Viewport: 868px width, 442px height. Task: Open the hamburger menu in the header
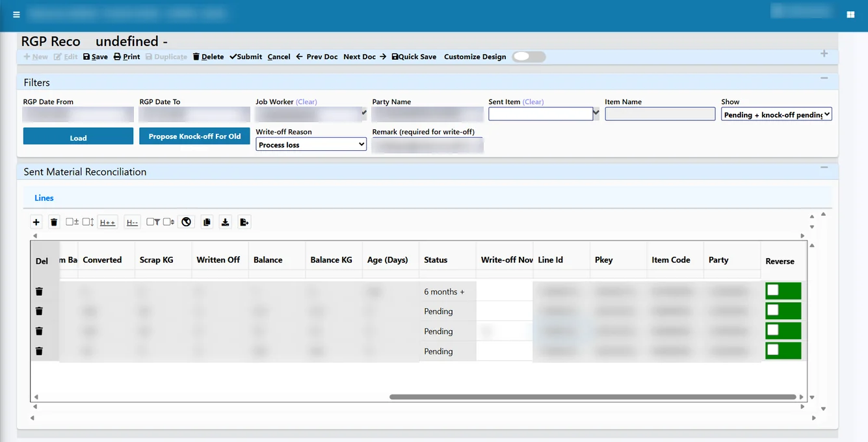click(16, 14)
